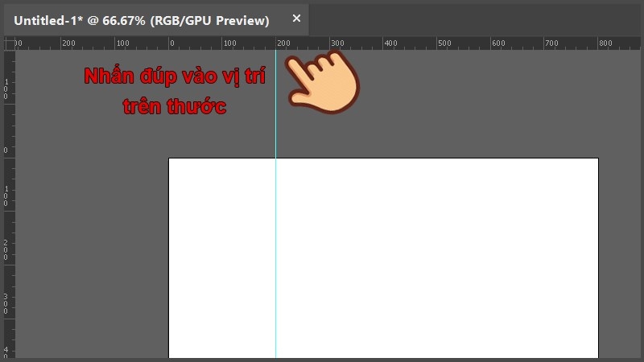Click the 0 mark on horizontal ruler
The width and height of the screenshot is (644, 362).
(x=172, y=43)
